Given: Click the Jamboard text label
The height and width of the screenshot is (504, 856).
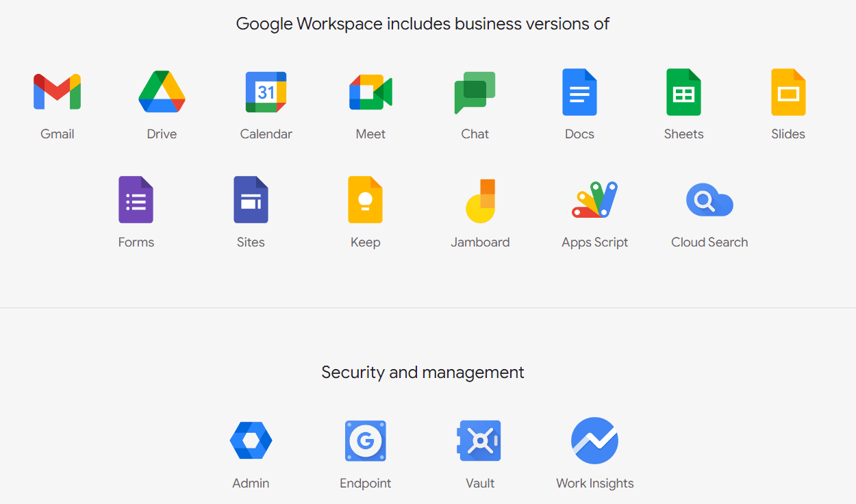Looking at the screenshot, I should coord(480,242).
